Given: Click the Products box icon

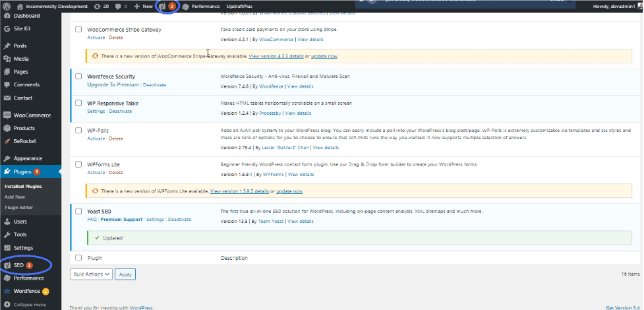Looking at the screenshot, I should point(7,128).
